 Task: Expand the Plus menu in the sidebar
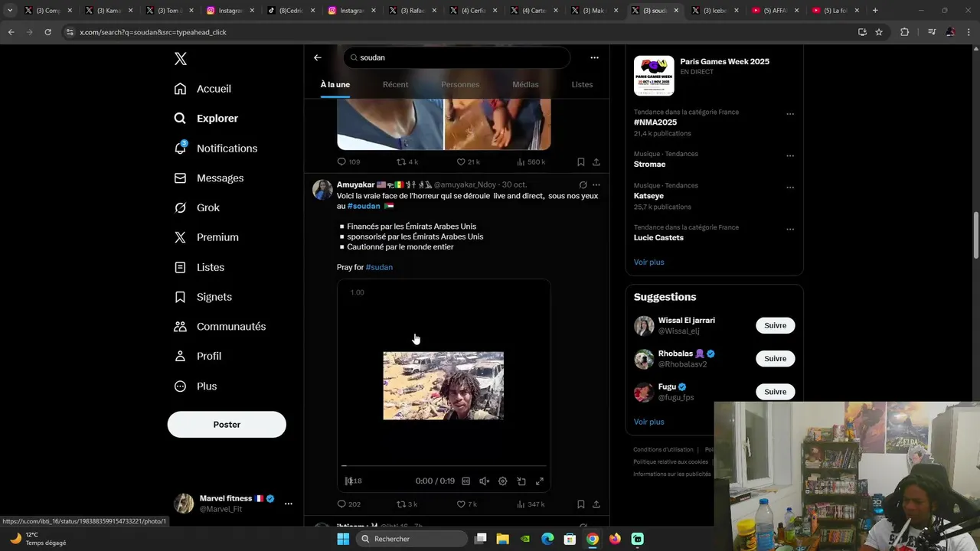coord(195,386)
